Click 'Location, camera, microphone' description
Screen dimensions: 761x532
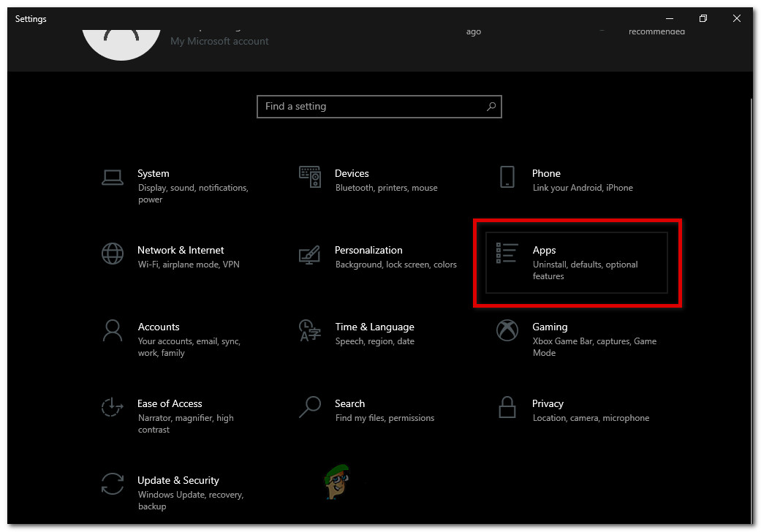591,417
